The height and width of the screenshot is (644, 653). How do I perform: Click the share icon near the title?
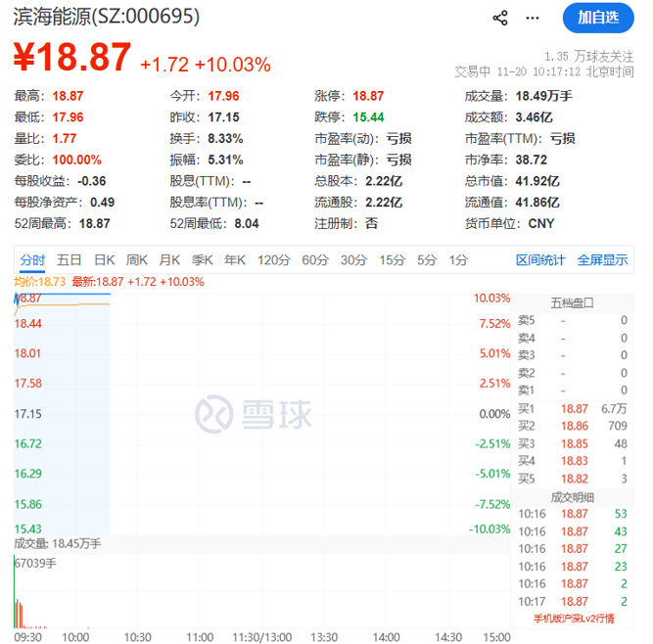click(x=500, y=18)
